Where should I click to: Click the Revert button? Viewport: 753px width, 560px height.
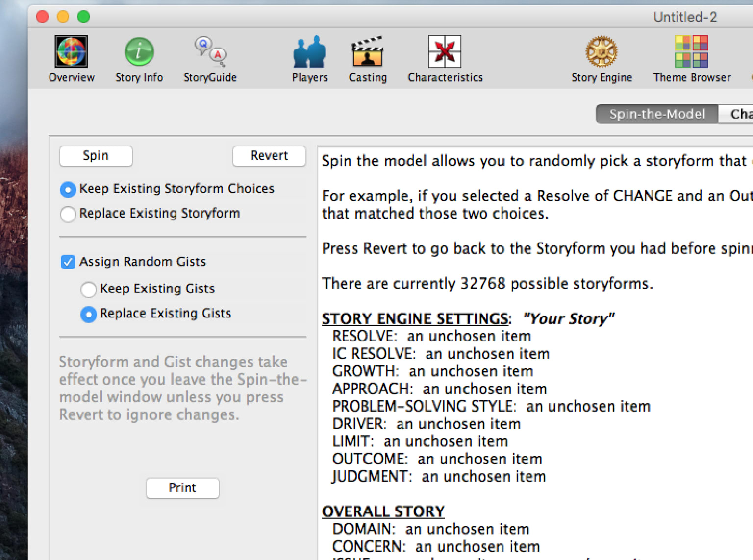(x=269, y=156)
